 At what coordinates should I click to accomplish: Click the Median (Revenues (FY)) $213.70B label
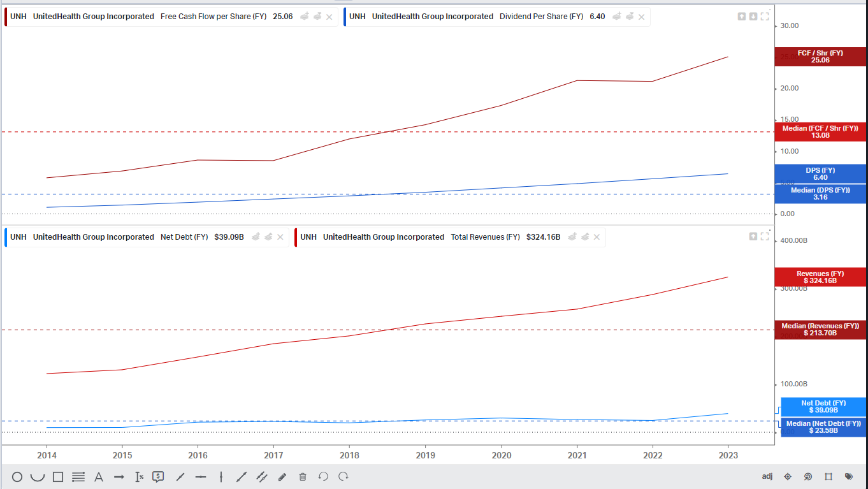(820, 330)
